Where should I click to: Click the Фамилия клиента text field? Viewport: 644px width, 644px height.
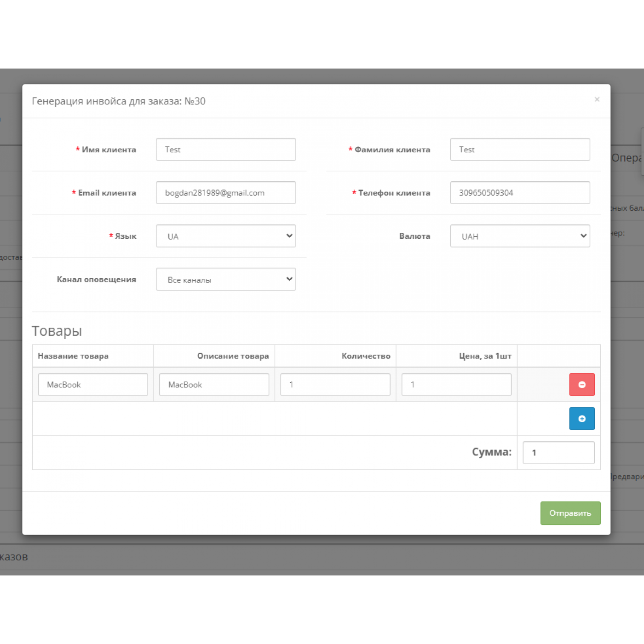click(519, 149)
